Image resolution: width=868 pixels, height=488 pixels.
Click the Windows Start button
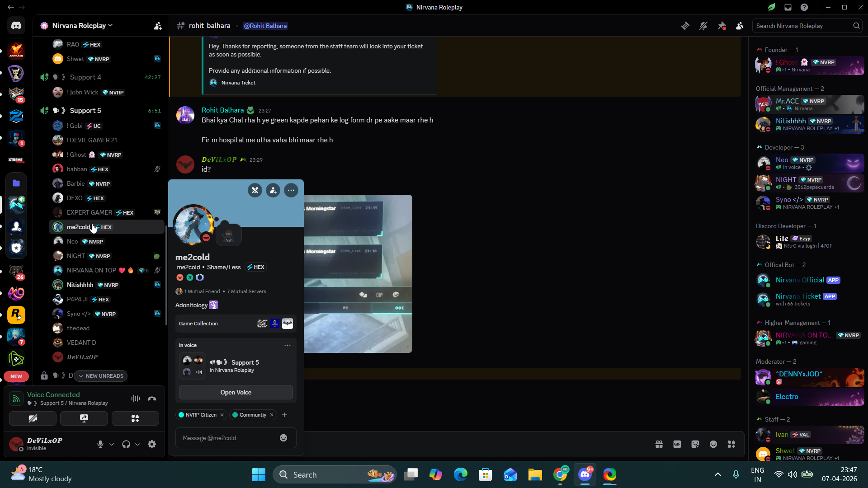point(259,474)
